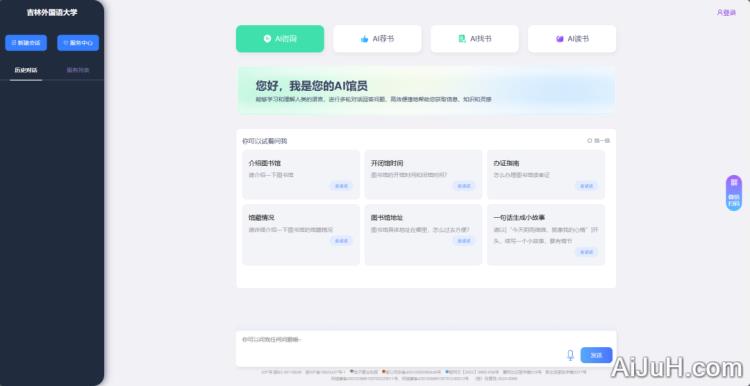Viewport: 750px width, 386px height.
Task: Open the 办证指南 suggestion card
Action: coord(546,174)
